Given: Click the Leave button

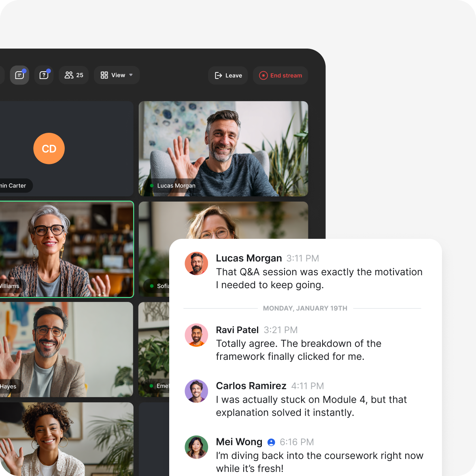Looking at the screenshot, I should pos(228,76).
